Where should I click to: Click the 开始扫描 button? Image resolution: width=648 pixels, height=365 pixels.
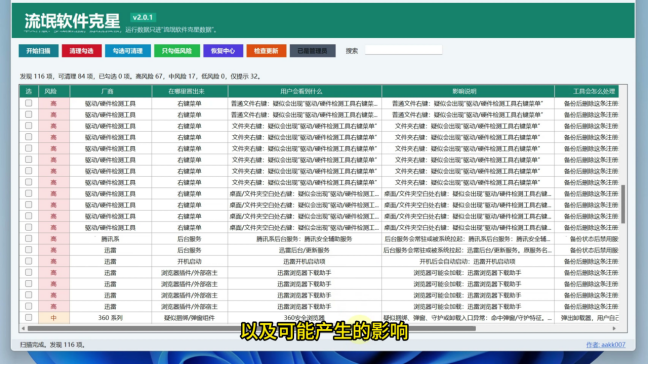coord(38,51)
